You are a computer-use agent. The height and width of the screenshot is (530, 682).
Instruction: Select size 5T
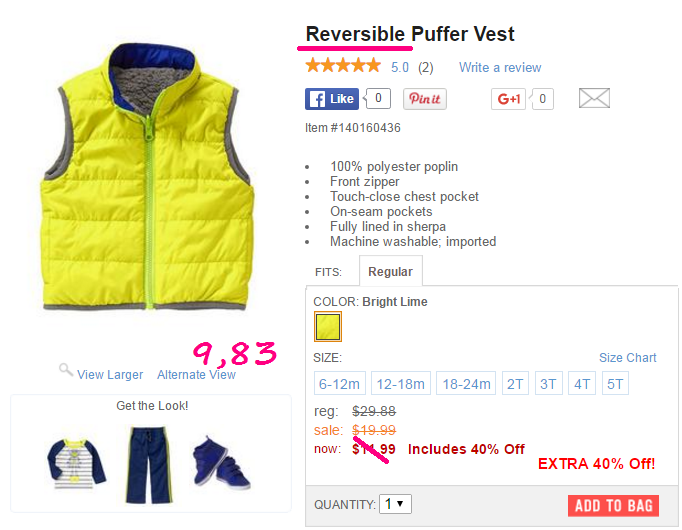[615, 383]
